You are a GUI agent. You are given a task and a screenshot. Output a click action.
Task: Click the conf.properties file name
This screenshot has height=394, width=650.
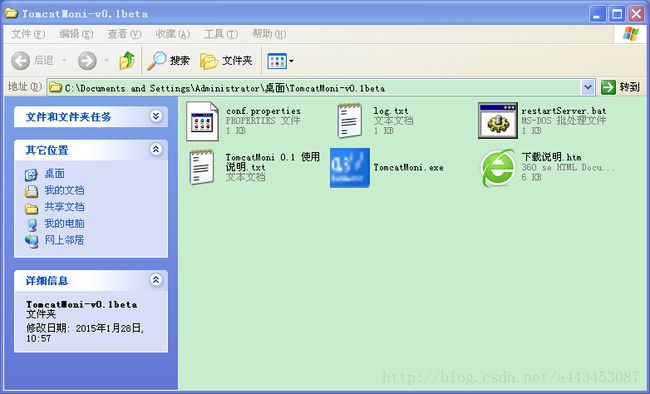click(x=263, y=111)
